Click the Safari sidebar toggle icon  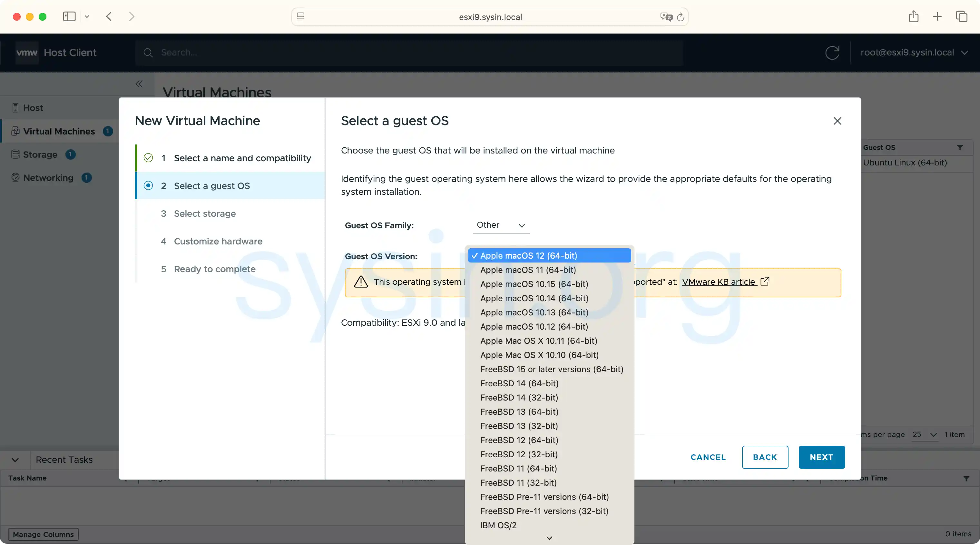coord(69,16)
